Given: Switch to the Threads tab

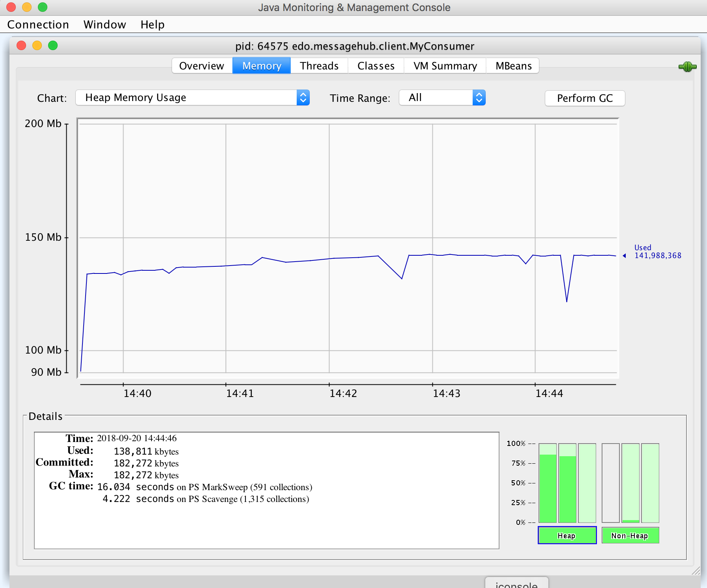Looking at the screenshot, I should (319, 66).
